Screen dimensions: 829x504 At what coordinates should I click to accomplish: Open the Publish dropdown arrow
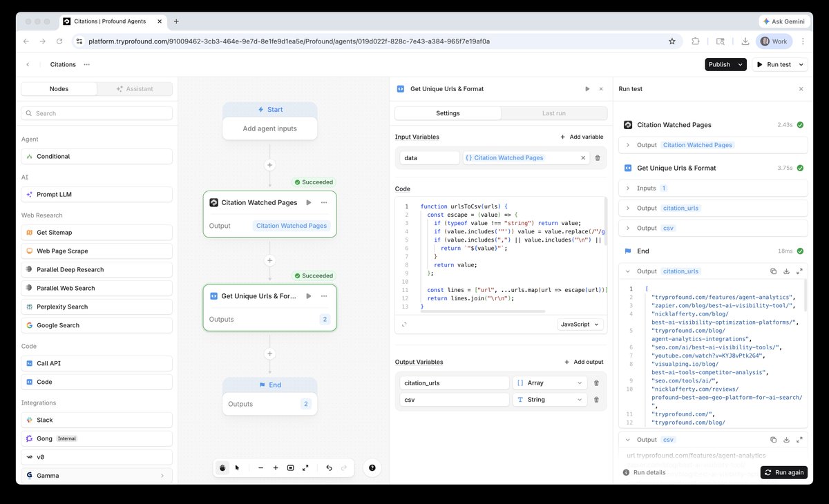[741, 64]
